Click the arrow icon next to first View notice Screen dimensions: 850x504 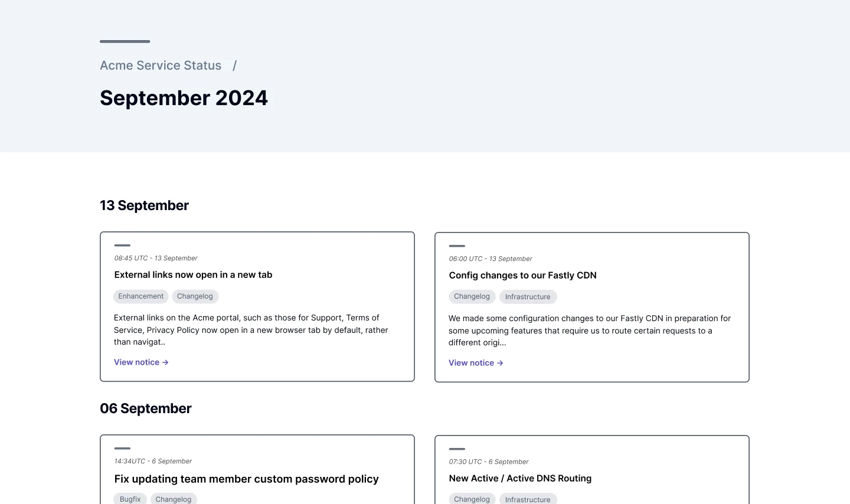coord(166,362)
